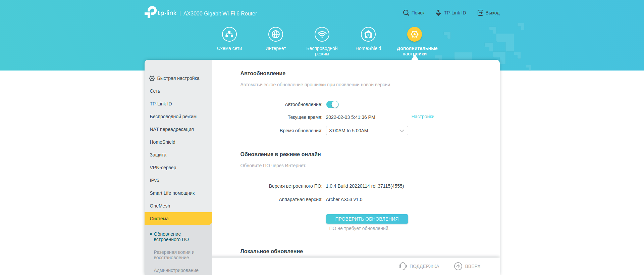The image size is (644, 275).
Task: Open Беспроводной режим sidebar item
Action: click(178, 117)
